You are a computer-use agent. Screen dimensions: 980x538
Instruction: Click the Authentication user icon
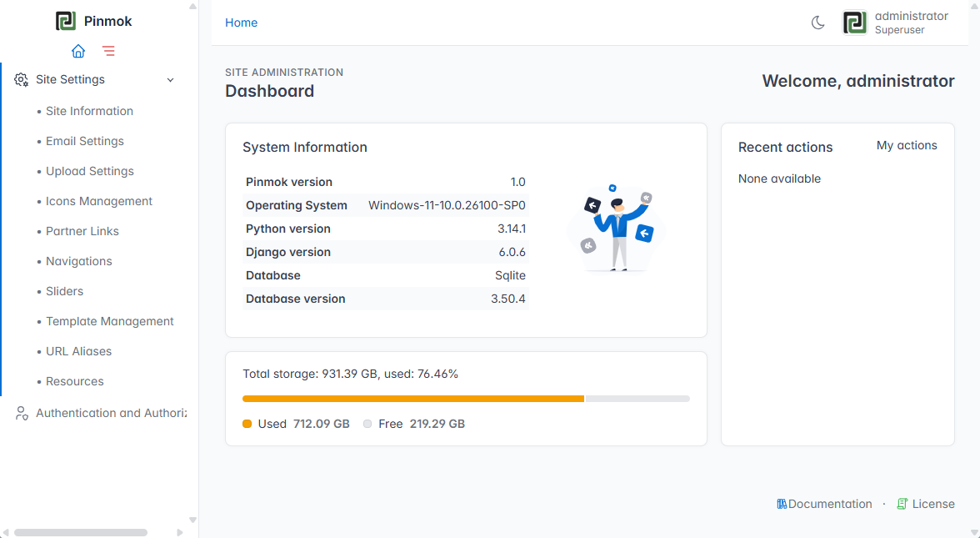click(x=22, y=413)
